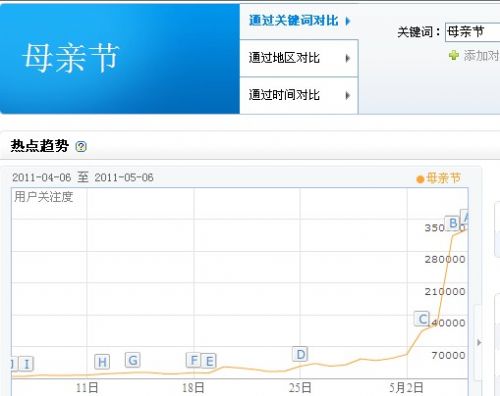Image resolution: width=500 pixels, height=396 pixels.
Task: Click news marker I on the chart
Action: pos(26,364)
